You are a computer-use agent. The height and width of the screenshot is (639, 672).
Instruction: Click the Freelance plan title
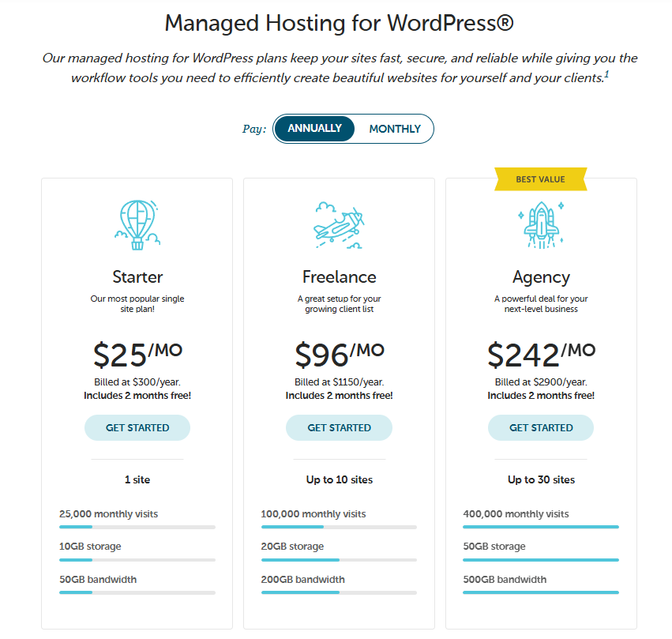[x=339, y=277]
